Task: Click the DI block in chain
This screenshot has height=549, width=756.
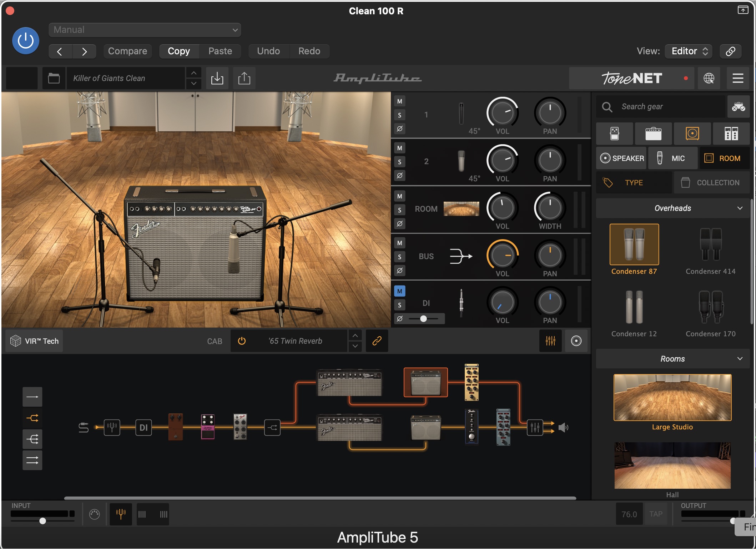Action: [x=143, y=427]
